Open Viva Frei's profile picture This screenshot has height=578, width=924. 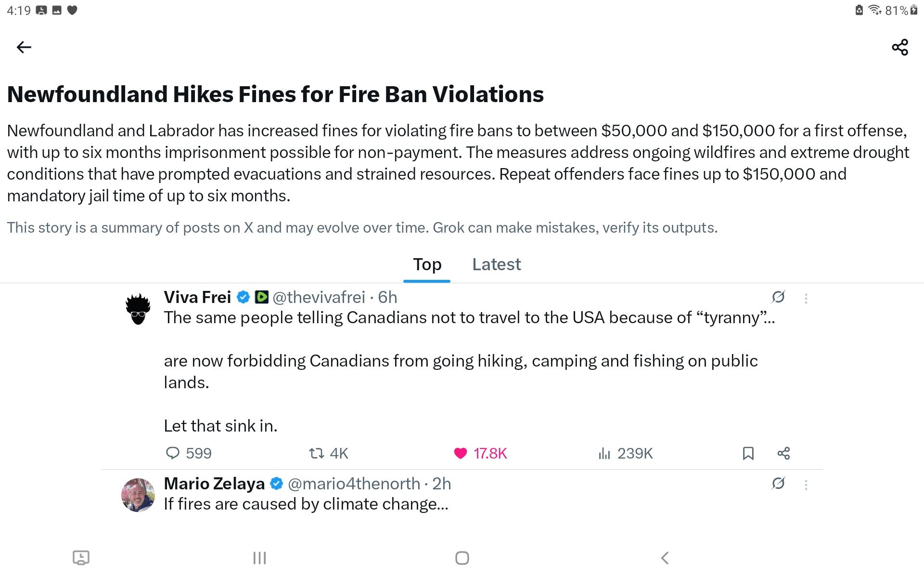click(138, 309)
